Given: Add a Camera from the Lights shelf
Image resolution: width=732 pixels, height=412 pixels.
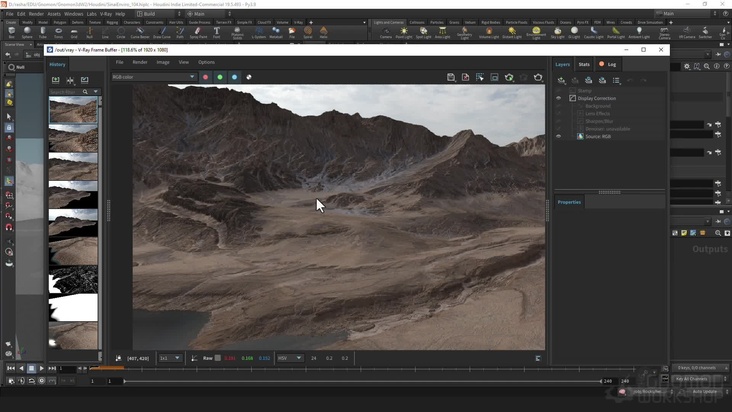Looking at the screenshot, I should click(x=386, y=32).
